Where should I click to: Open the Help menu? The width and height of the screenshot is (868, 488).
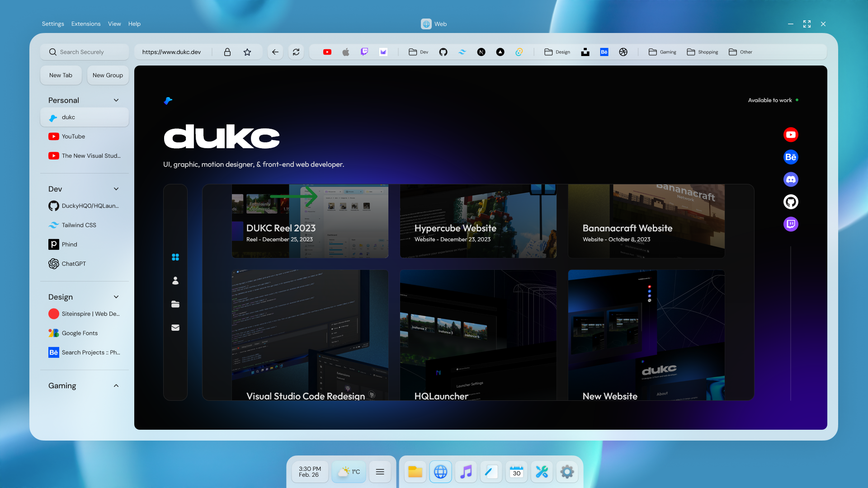pos(134,24)
